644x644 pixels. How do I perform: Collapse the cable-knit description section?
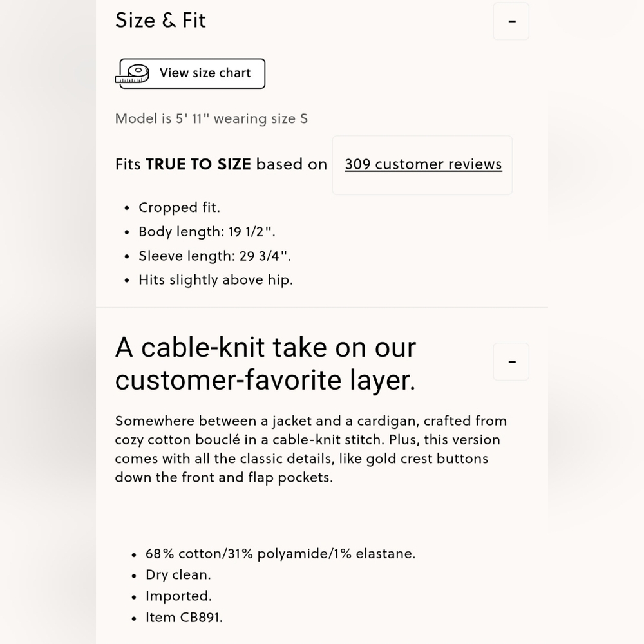pos(511,362)
